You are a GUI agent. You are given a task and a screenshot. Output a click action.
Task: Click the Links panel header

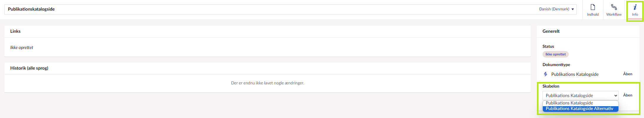tap(15, 31)
